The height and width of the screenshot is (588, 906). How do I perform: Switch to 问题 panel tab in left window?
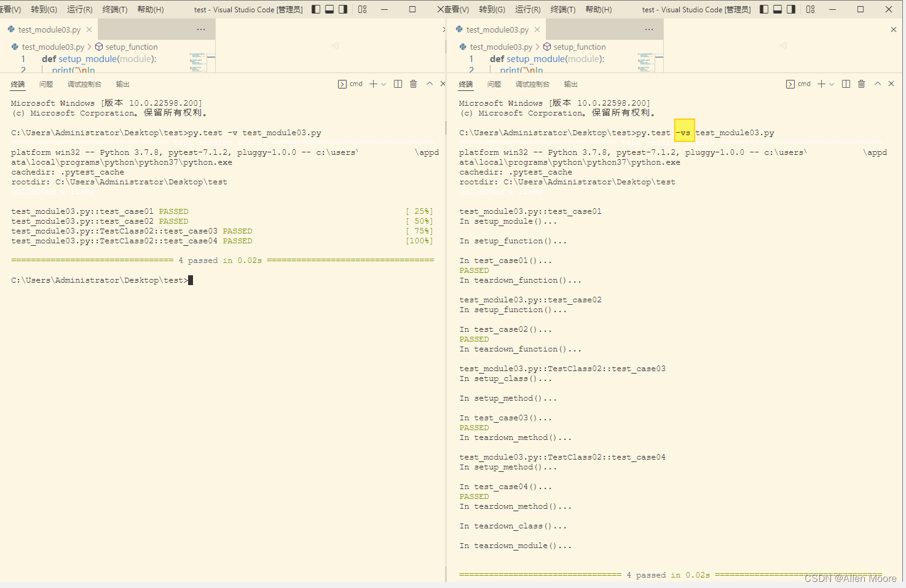click(46, 84)
